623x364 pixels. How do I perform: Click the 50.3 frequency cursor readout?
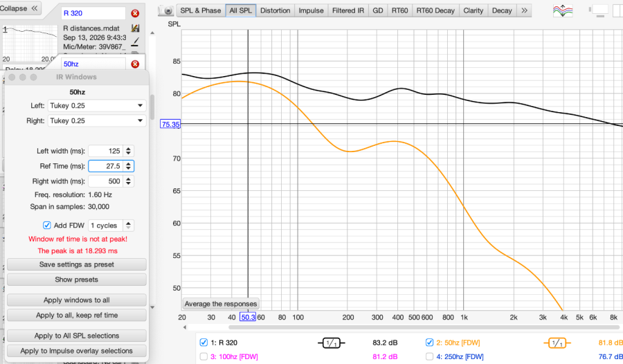point(248,317)
